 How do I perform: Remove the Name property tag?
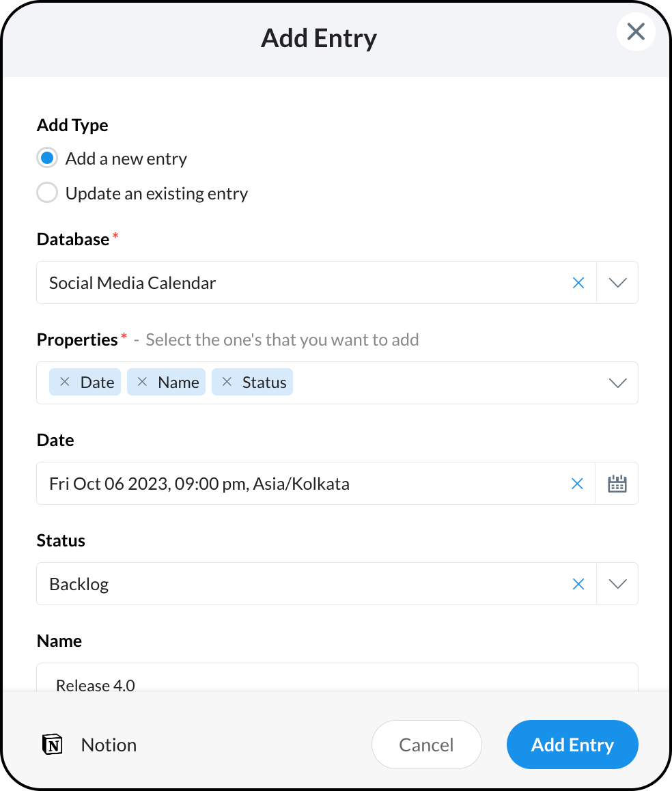coord(142,383)
